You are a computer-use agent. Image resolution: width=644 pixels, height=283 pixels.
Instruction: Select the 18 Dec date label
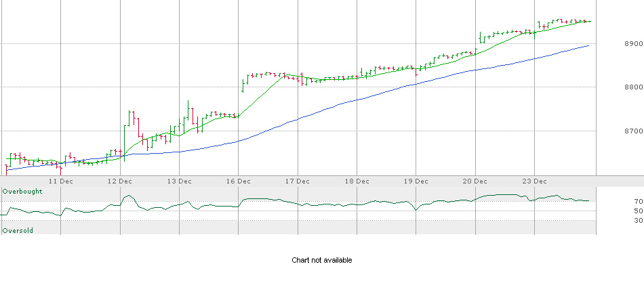pyautogui.click(x=357, y=181)
